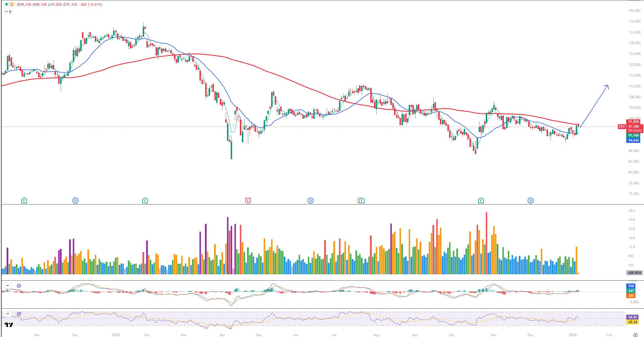Click the red earnings marker near May

pyautogui.click(x=248, y=201)
